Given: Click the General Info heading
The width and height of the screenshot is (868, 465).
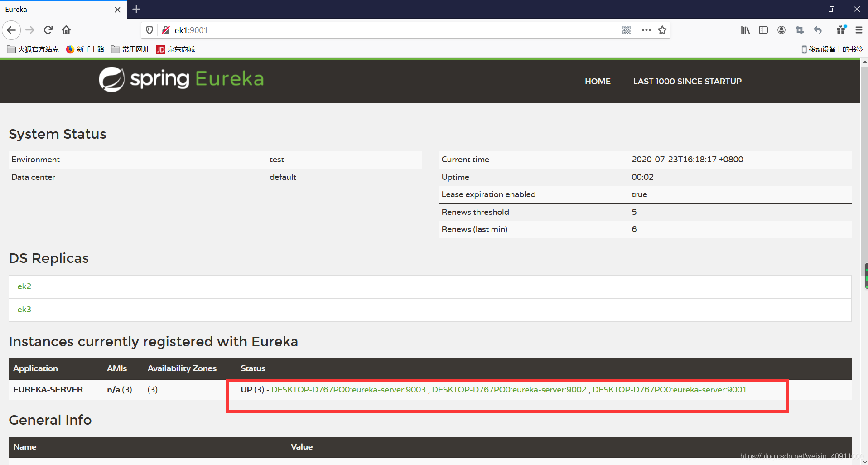Looking at the screenshot, I should (50, 420).
